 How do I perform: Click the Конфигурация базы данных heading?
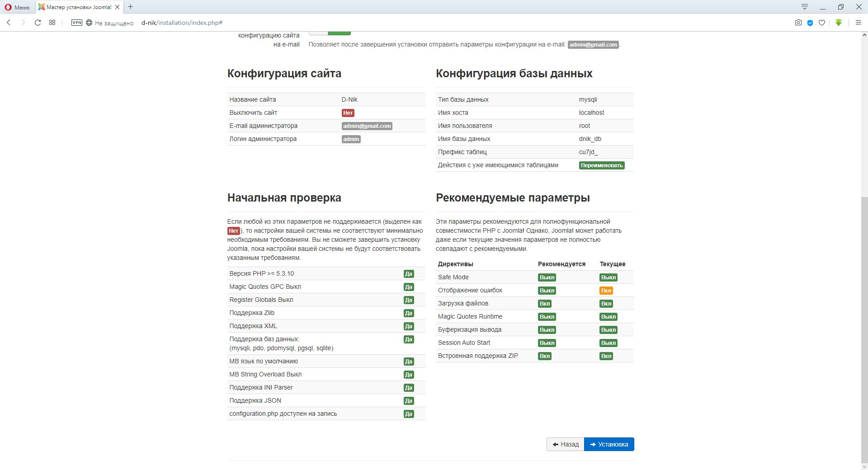[514, 74]
